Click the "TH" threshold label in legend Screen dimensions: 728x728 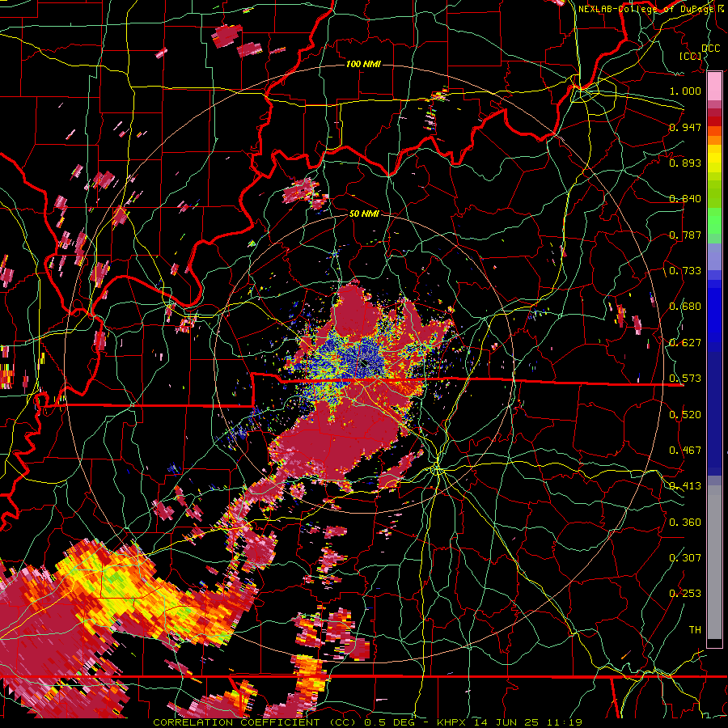point(695,629)
